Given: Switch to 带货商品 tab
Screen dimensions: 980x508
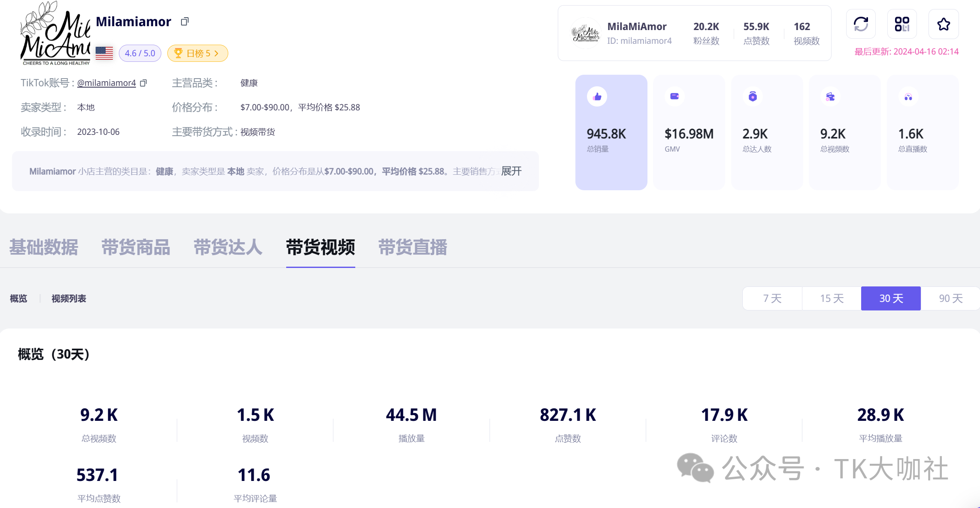Looking at the screenshot, I should click(x=136, y=247).
